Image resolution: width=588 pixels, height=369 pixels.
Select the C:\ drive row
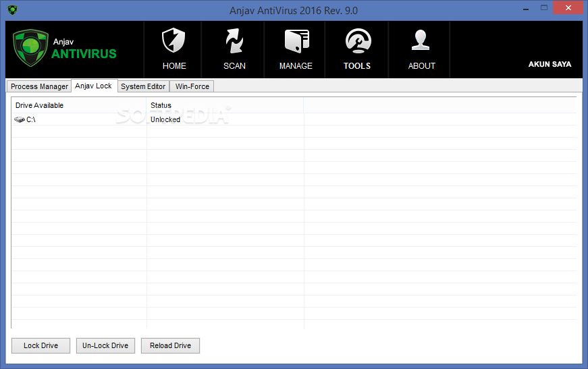(294, 119)
